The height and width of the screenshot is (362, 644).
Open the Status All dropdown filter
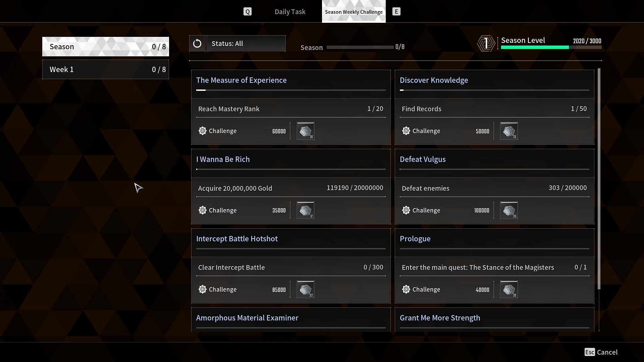(x=246, y=43)
